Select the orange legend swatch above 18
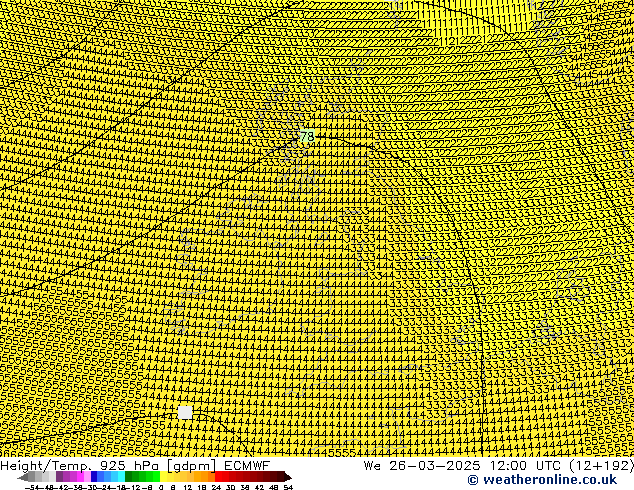 tap(205, 477)
